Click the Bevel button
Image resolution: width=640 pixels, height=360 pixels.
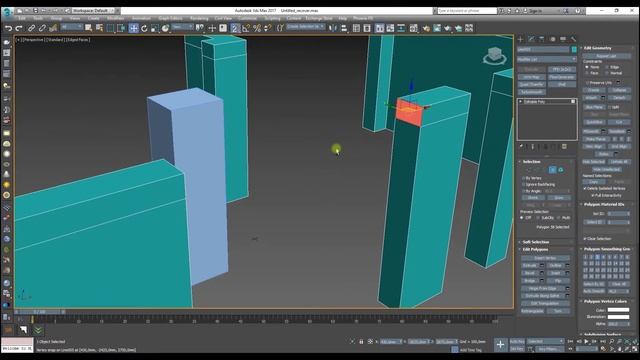530,273
